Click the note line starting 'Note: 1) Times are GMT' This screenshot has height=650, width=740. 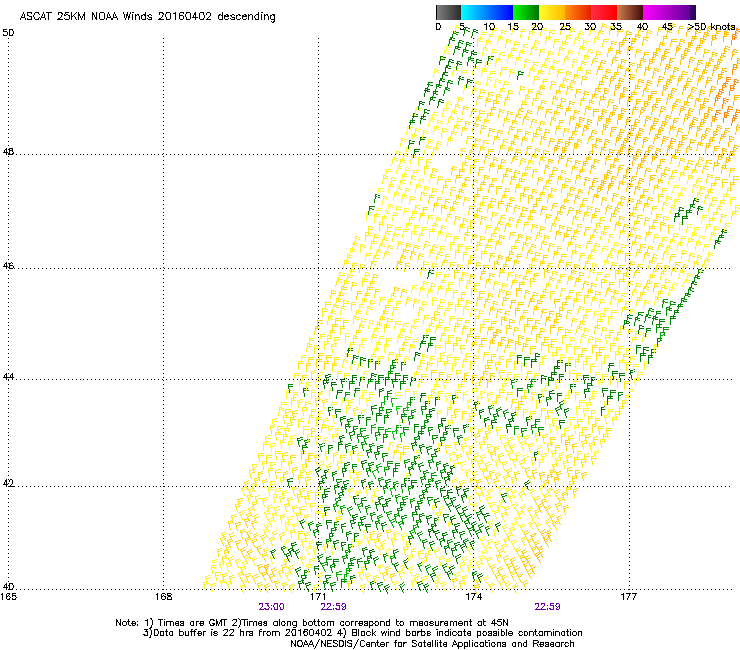[312, 623]
